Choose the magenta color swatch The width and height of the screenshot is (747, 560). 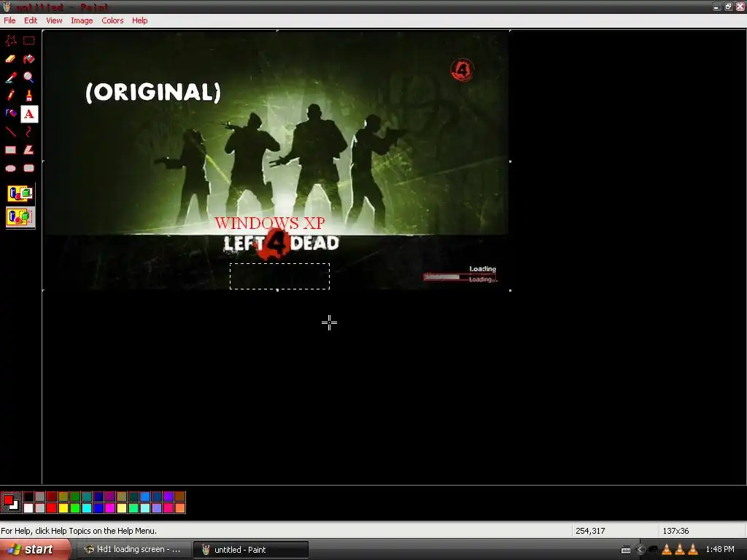point(110,508)
